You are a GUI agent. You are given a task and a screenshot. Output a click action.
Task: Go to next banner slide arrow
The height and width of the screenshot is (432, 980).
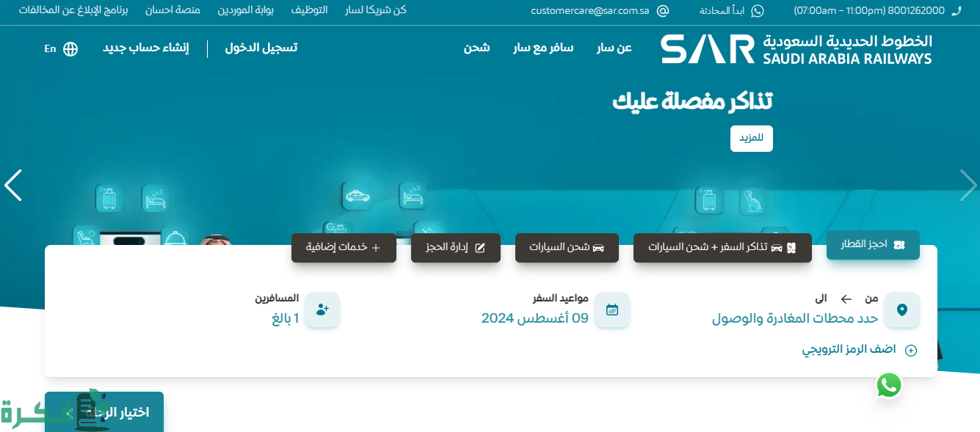click(968, 186)
